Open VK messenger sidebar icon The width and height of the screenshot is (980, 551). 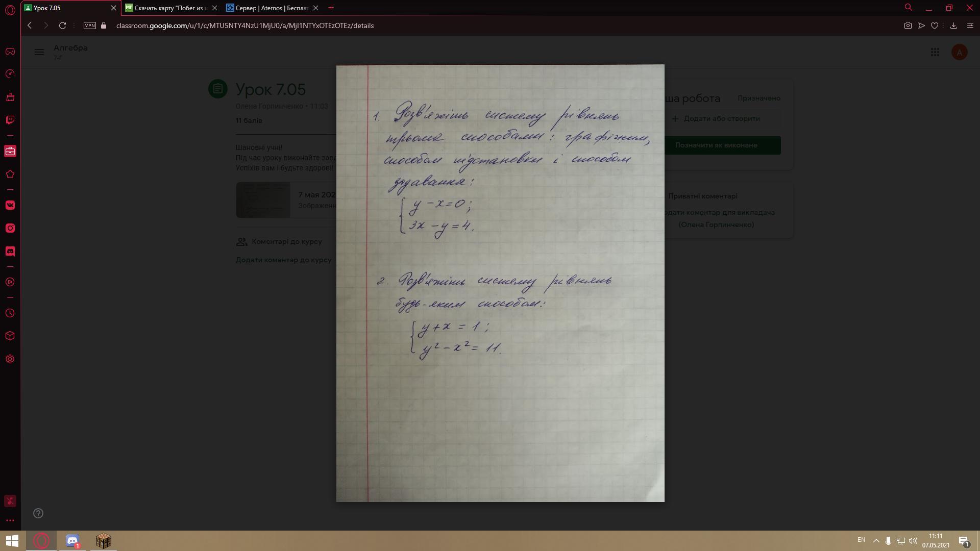click(10, 205)
